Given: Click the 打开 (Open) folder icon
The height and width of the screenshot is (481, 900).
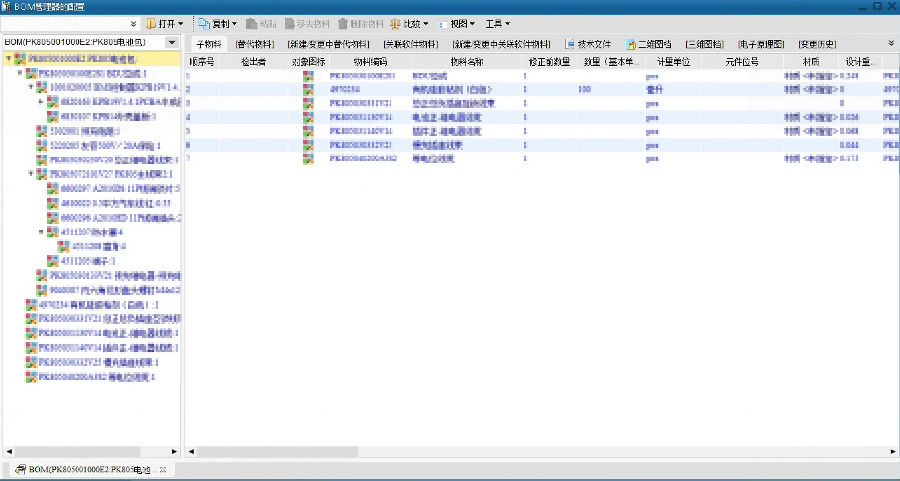Looking at the screenshot, I should click(x=152, y=23).
